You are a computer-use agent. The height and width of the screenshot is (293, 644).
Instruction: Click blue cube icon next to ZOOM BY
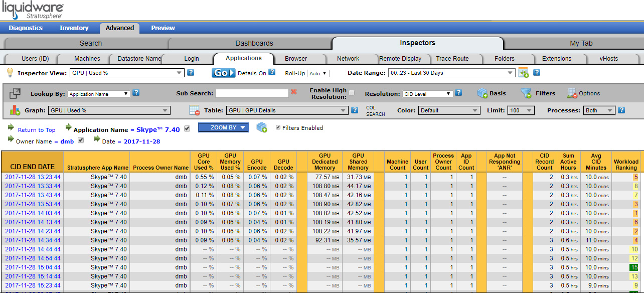click(262, 127)
